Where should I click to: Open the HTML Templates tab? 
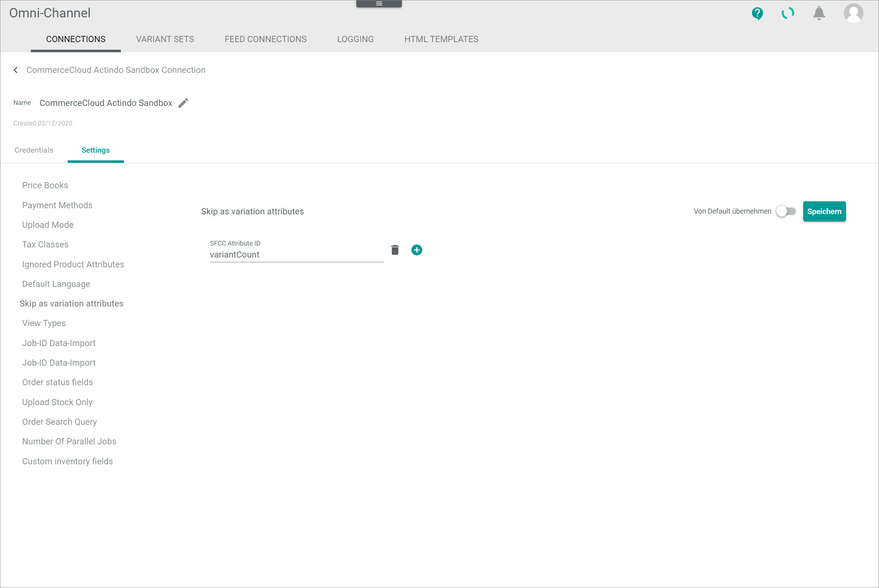coord(441,39)
